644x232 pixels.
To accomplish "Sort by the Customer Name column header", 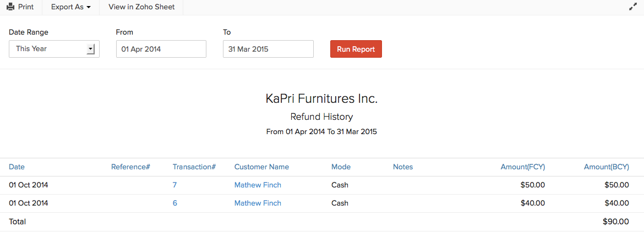I will (261, 167).
